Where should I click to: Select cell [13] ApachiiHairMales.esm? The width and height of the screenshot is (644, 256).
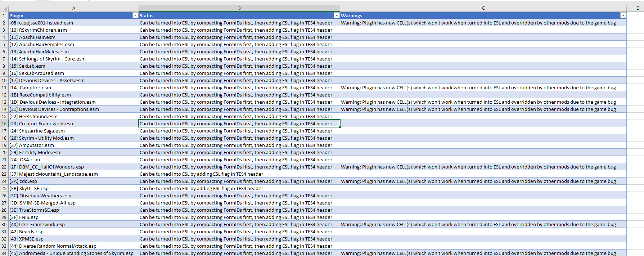point(73,51)
